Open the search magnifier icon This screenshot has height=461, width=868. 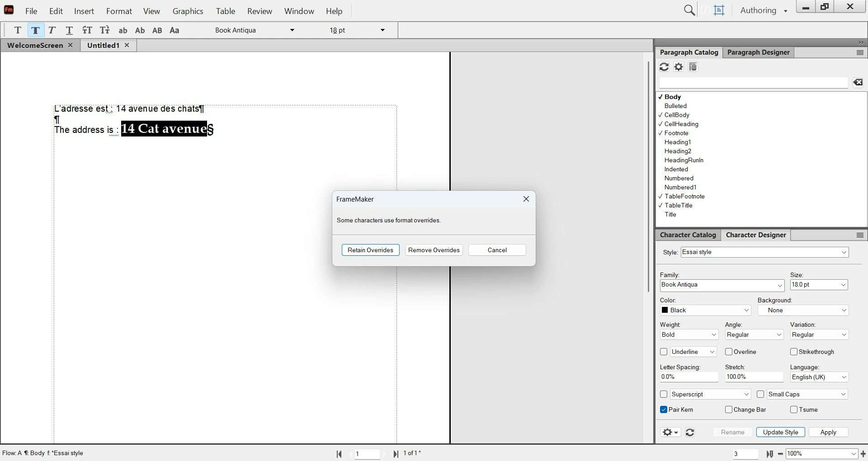[689, 10]
